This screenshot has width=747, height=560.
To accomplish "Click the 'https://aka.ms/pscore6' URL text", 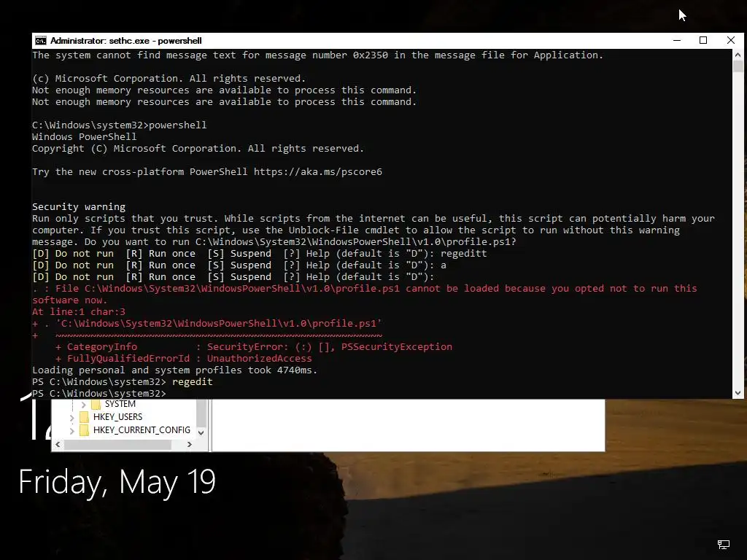I will pos(318,171).
